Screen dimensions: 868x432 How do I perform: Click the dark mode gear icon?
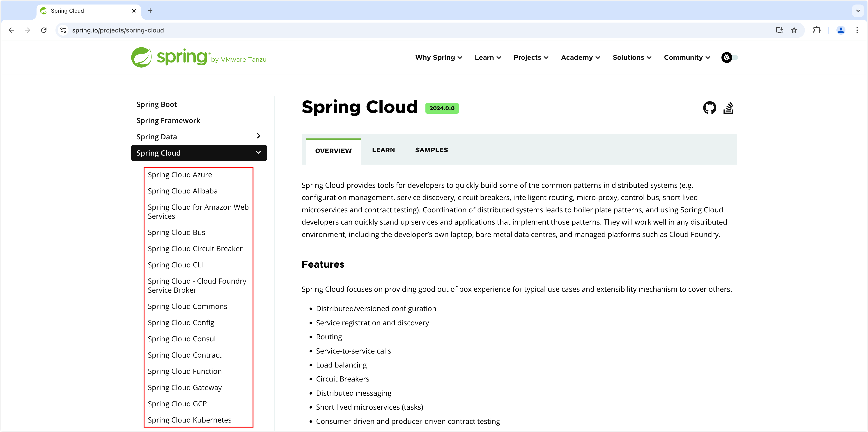pyautogui.click(x=726, y=57)
